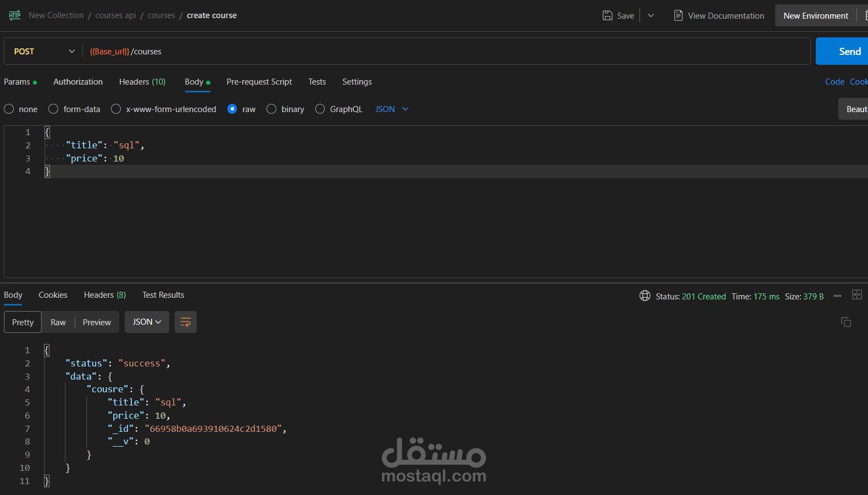Click the "__v": 0 response line
The height and width of the screenshot is (495, 868).
[x=129, y=441]
